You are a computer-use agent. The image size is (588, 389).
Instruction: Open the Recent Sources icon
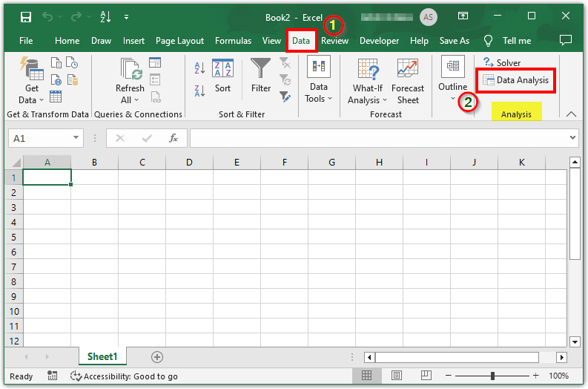[72, 62]
